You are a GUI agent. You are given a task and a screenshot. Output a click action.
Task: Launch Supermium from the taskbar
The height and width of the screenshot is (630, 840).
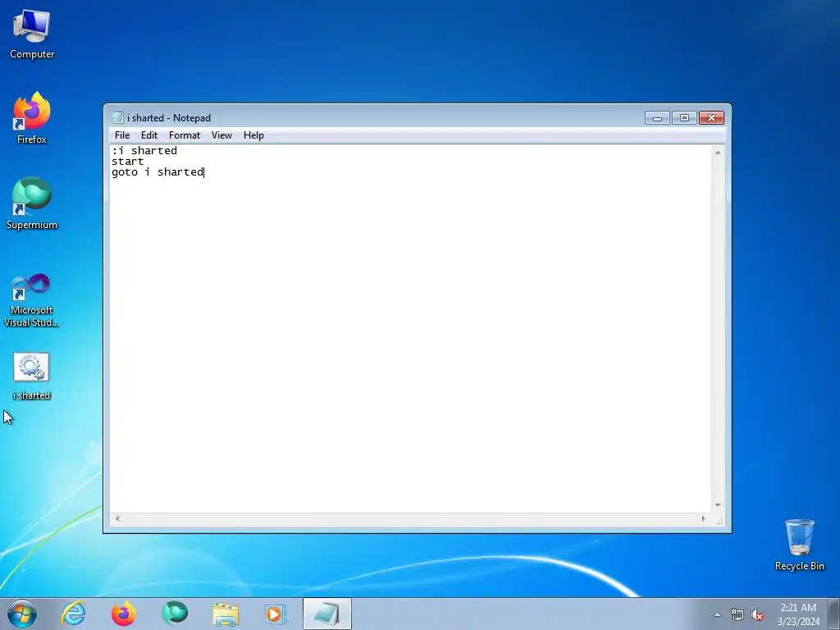tap(175, 614)
